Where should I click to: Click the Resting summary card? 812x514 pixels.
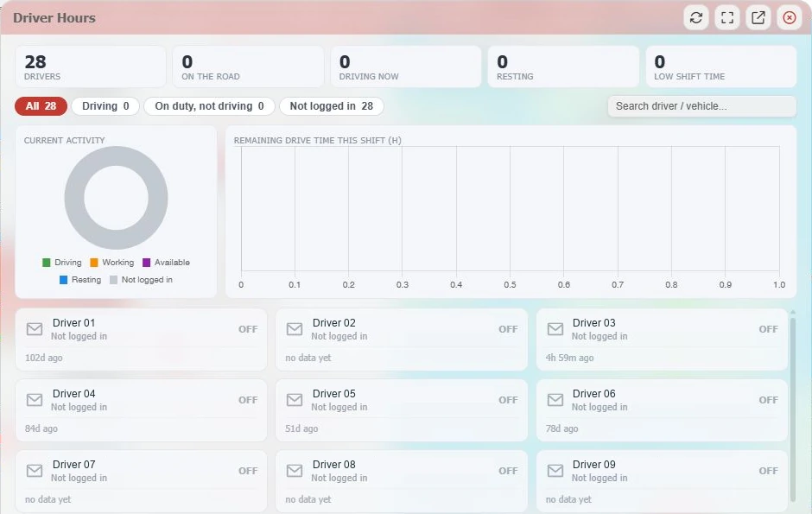563,67
